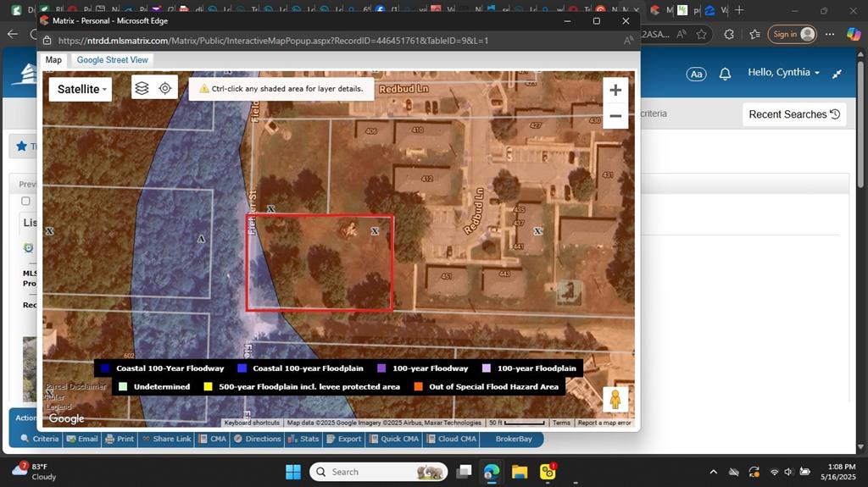Click the Criteria button

point(39,439)
